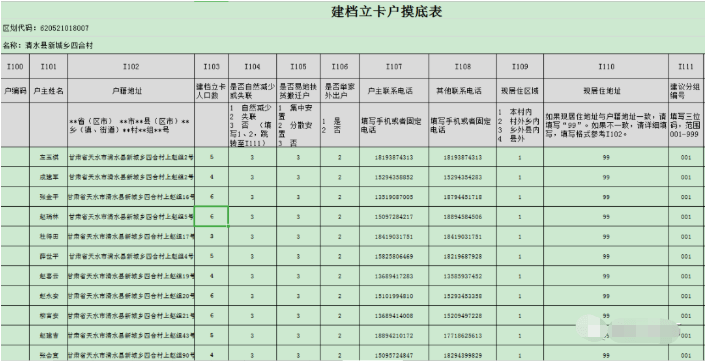Select header cell I109
The image size is (706, 363).
tap(520, 67)
